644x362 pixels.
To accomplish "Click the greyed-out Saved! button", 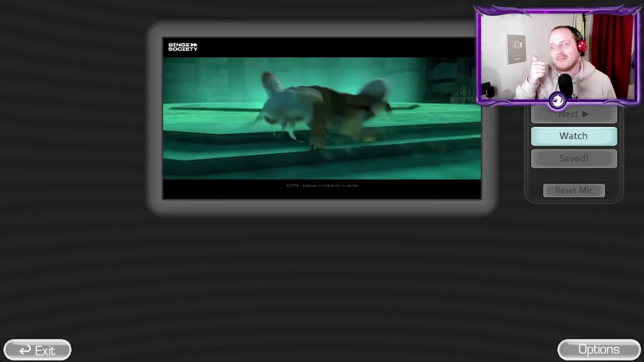I will pos(574,158).
